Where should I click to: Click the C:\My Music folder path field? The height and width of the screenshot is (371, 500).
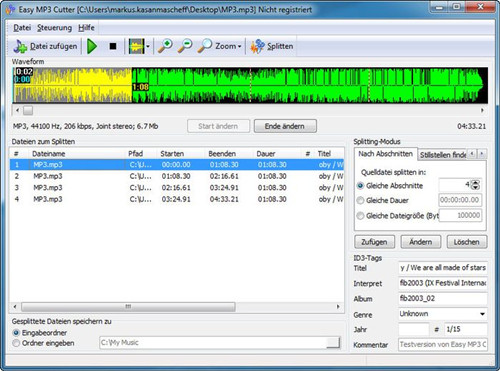pyautogui.click(x=212, y=343)
